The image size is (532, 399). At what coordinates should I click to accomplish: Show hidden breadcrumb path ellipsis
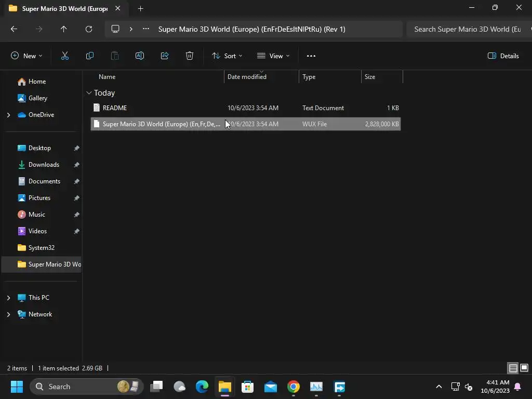click(146, 29)
